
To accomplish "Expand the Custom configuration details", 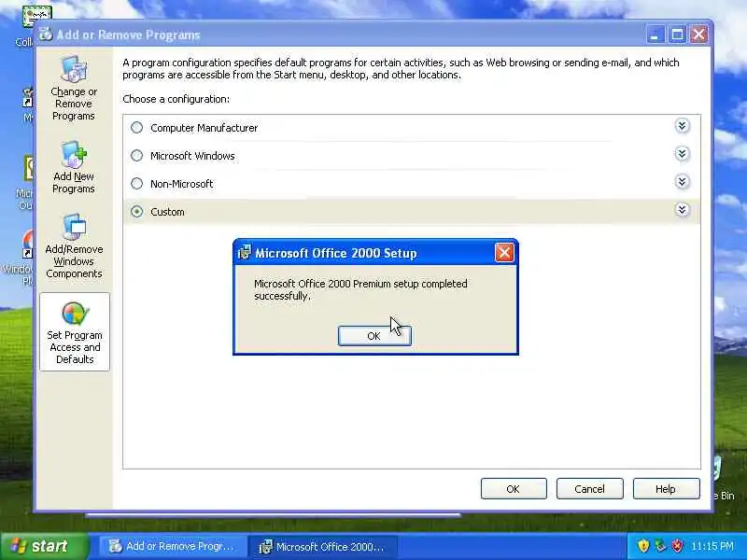I will point(682,209).
